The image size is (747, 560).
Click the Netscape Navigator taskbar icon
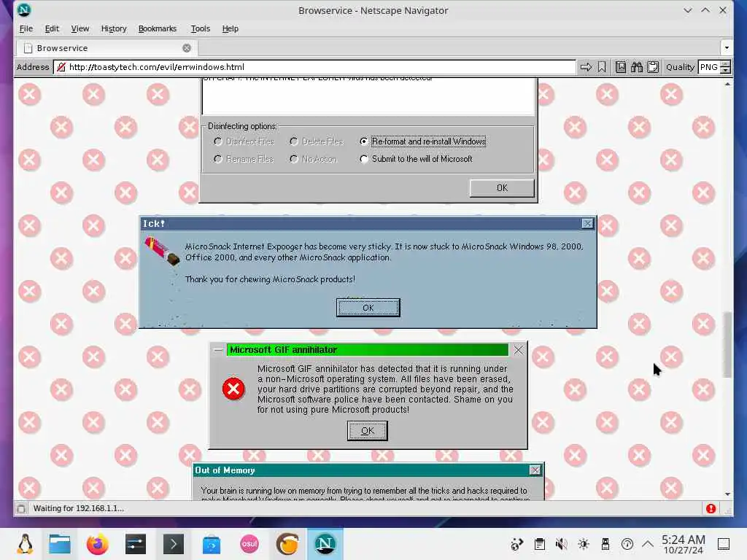pos(325,544)
